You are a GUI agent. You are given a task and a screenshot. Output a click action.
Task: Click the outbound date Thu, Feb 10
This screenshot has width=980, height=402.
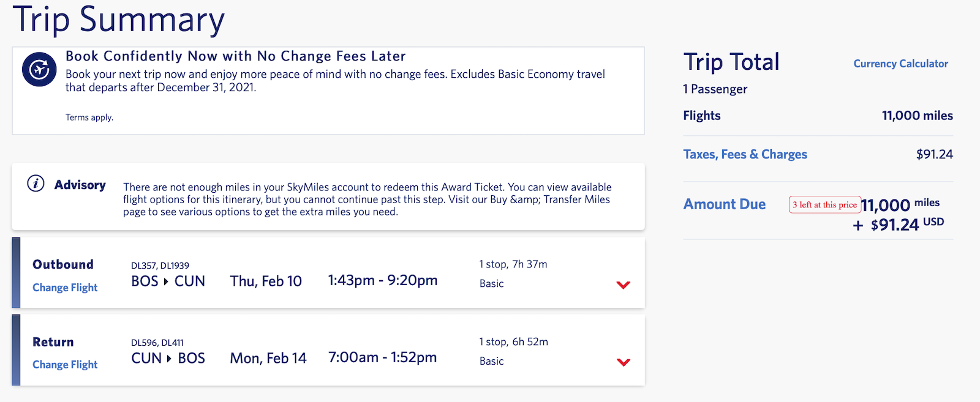[266, 281]
